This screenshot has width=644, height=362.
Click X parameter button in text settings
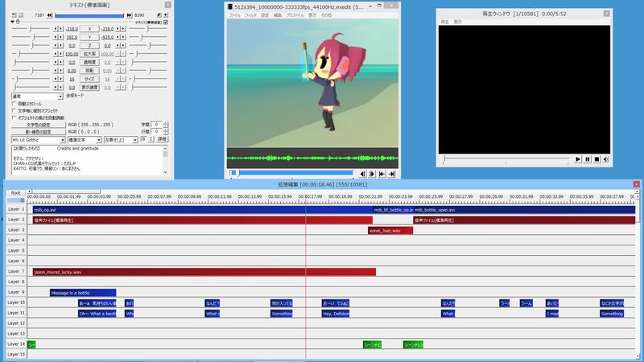pos(89,29)
